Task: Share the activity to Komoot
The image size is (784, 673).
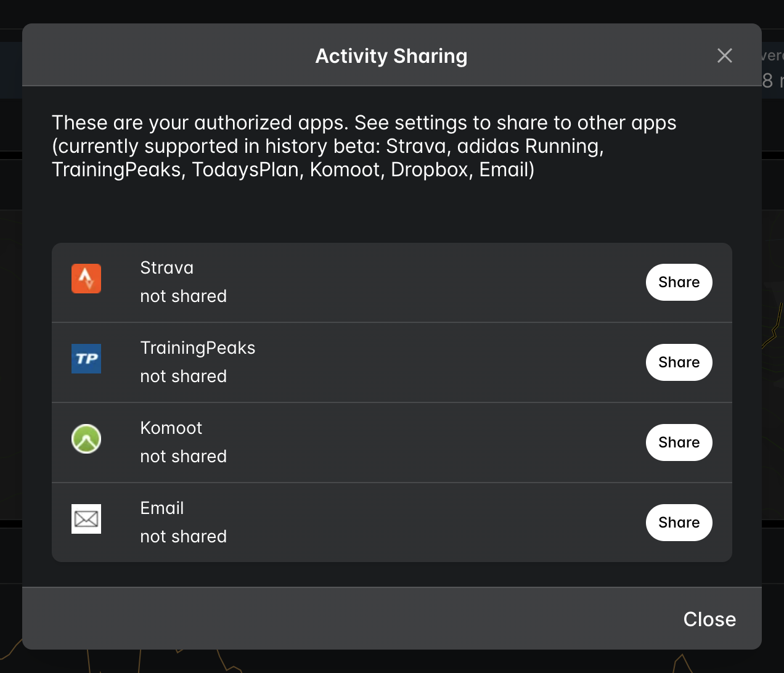Action: [x=679, y=443]
